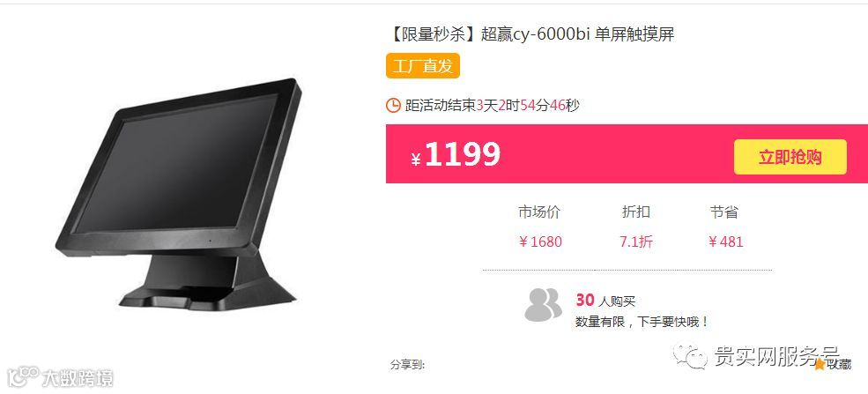Screen dimensions: 868x394
Task: Click the 贵实网服务号 watermark text
Action: click(x=776, y=356)
